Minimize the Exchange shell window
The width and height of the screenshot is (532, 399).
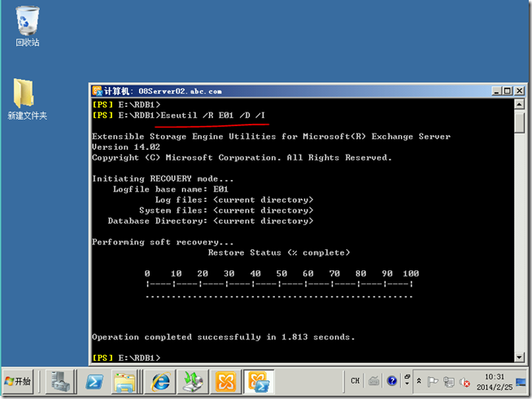point(497,91)
